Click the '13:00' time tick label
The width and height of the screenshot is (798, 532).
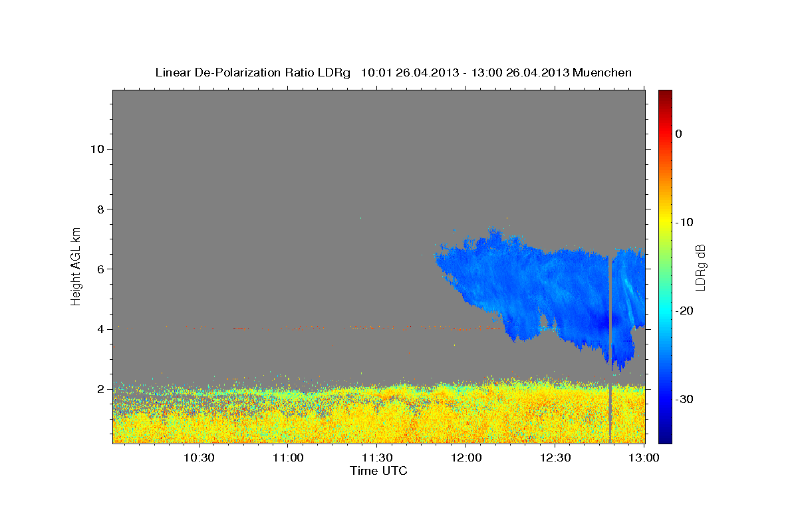coord(644,458)
